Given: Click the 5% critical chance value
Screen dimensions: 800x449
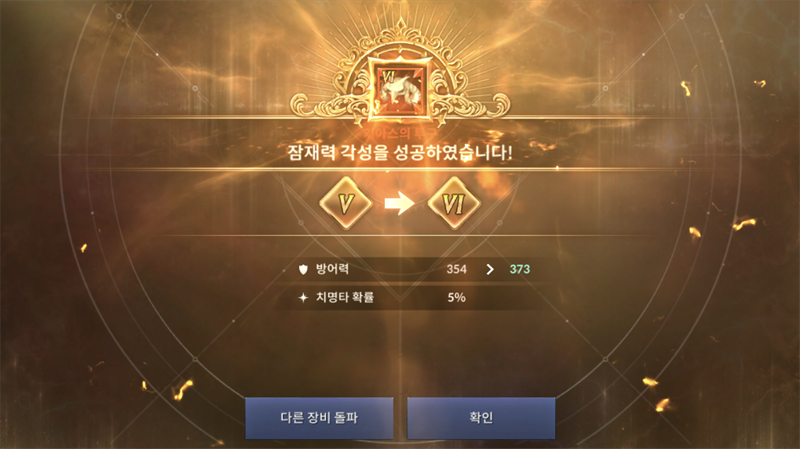Looking at the screenshot, I should tap(456, 297).
